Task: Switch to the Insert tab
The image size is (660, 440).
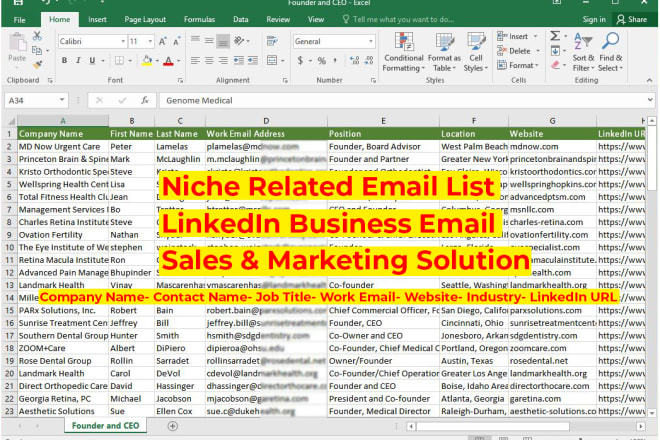Action: point(97,19)
